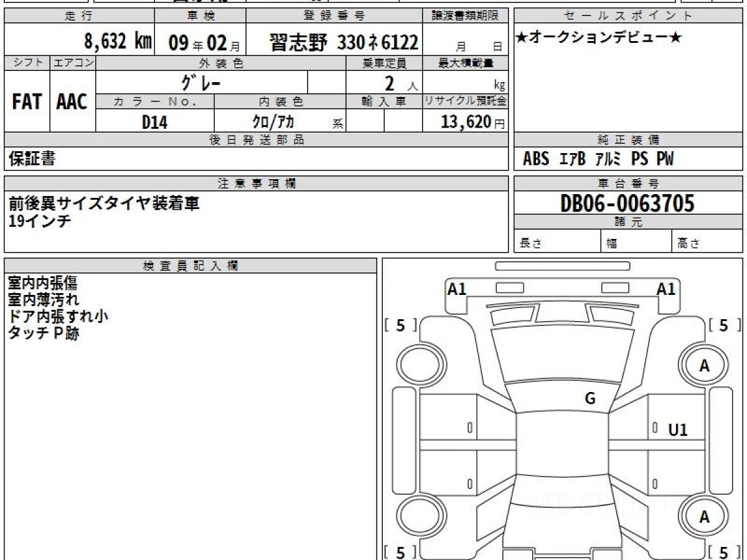Screen dimensions: 747x560
Task: Select inspector note ドア内張すれ小
Action: (58, 316)
